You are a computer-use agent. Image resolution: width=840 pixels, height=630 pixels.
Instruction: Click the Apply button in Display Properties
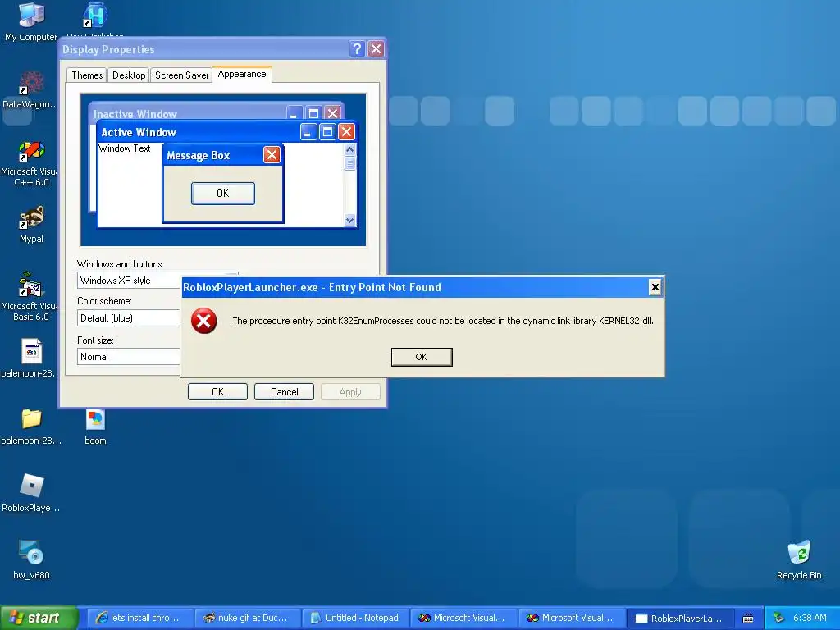click(x=350, y=391)
